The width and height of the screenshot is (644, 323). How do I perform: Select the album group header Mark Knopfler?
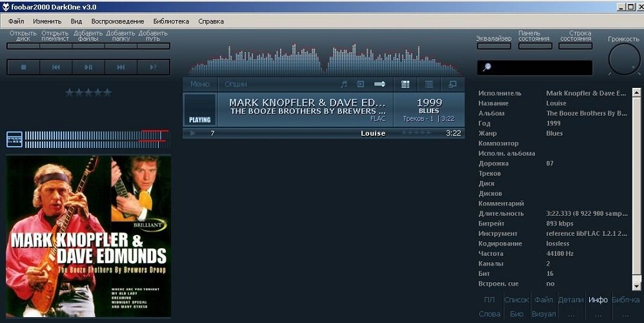[324, 109]
